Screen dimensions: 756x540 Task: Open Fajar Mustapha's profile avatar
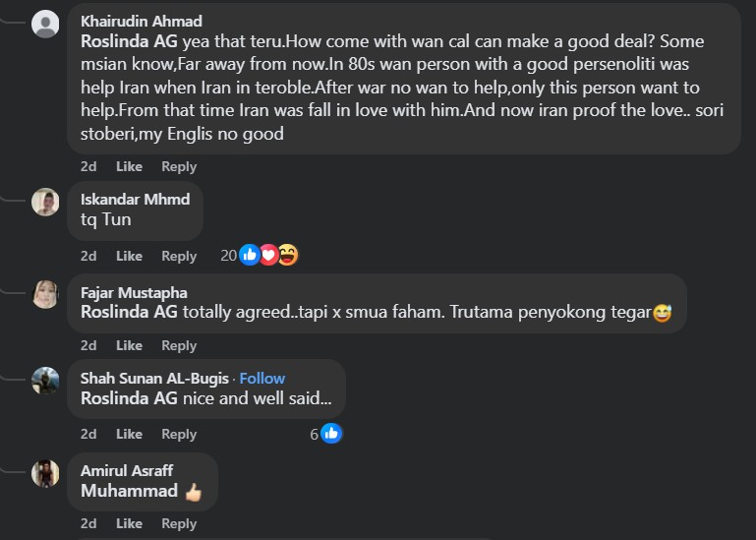click(x=45, y=293)
